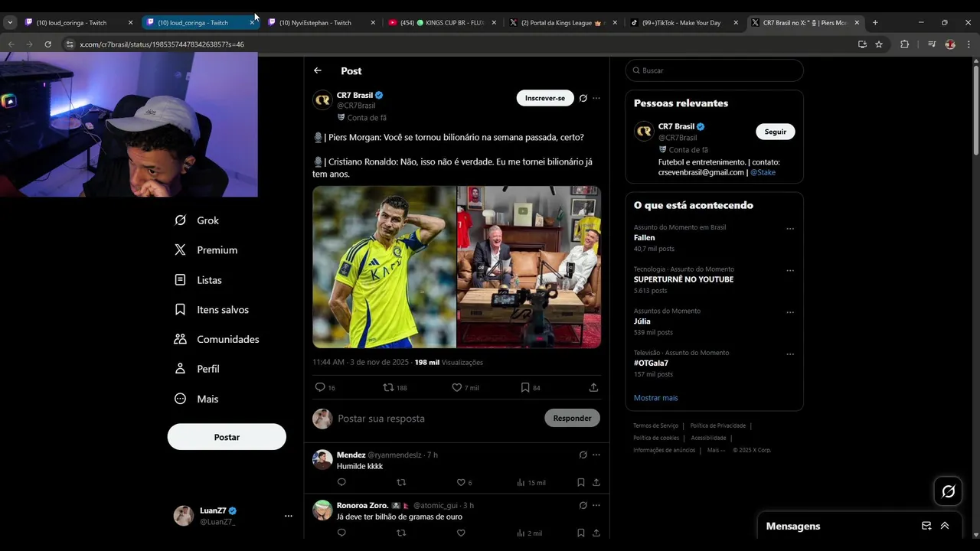Open options for SUPERTURNÊ NO YOUTUBE trend
Image resolution: width=980 pixels, height=551 pixels.
[x=790, y=271]
